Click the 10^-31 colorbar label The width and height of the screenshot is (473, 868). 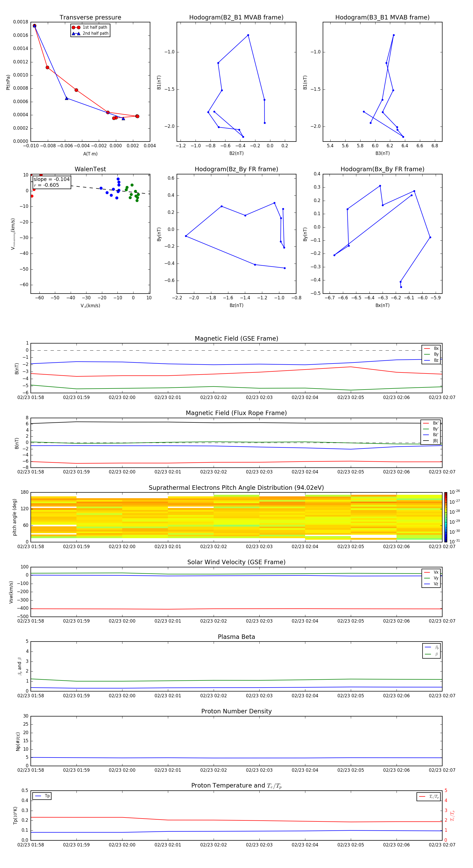455,542
